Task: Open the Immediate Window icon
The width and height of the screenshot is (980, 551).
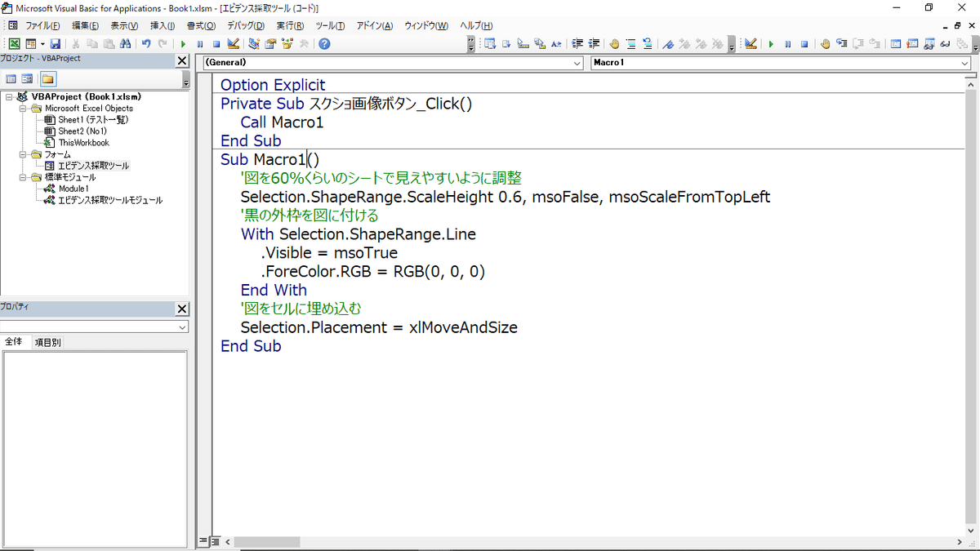Action: (x=912, y=44)
